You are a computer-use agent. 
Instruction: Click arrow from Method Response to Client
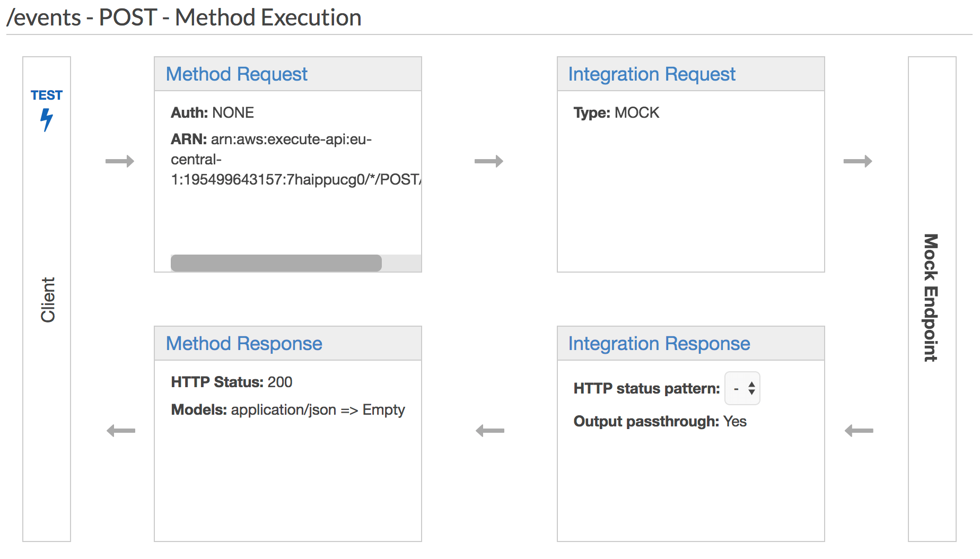pos(121,431)
